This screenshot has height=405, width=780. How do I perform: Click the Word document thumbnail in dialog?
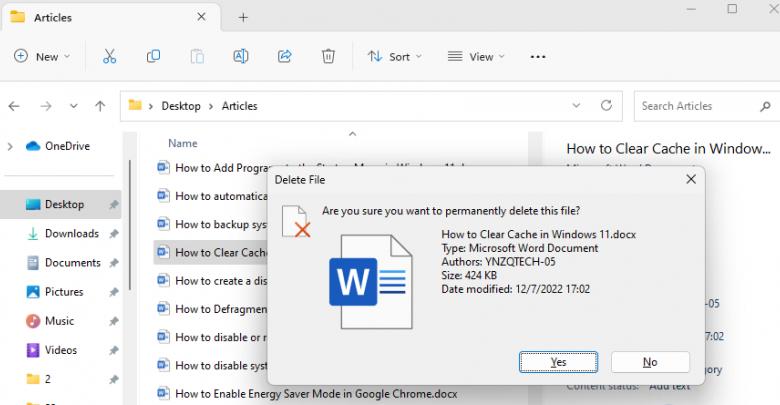pyautogui.click(x=371, y=282)
